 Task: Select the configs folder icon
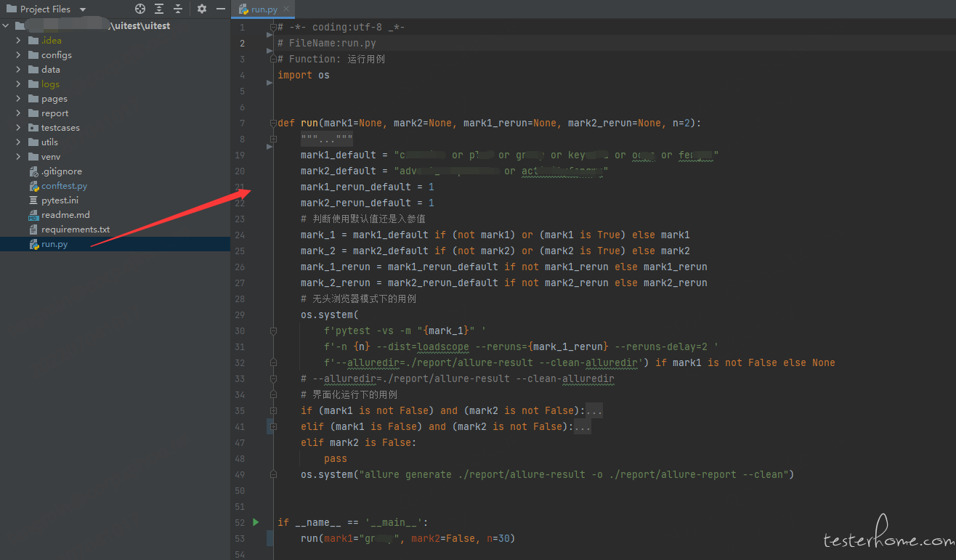[33, 55]
